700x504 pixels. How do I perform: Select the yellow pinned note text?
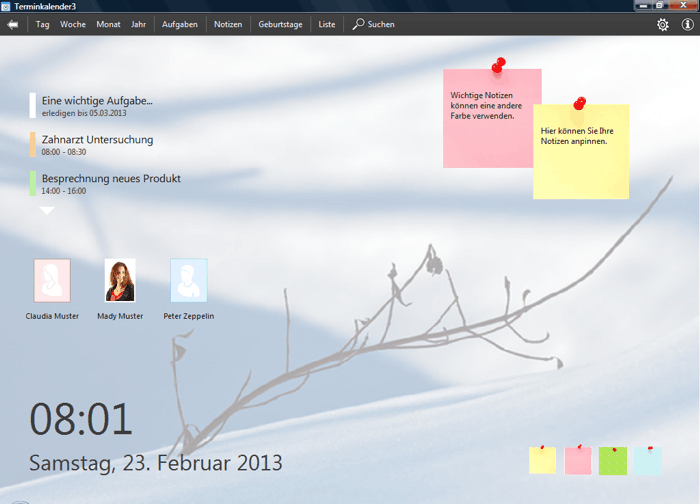[577, 136]
